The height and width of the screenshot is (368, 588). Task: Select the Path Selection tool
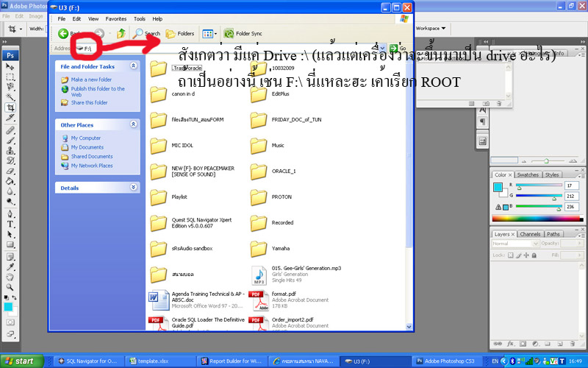(x=10, y=234)
